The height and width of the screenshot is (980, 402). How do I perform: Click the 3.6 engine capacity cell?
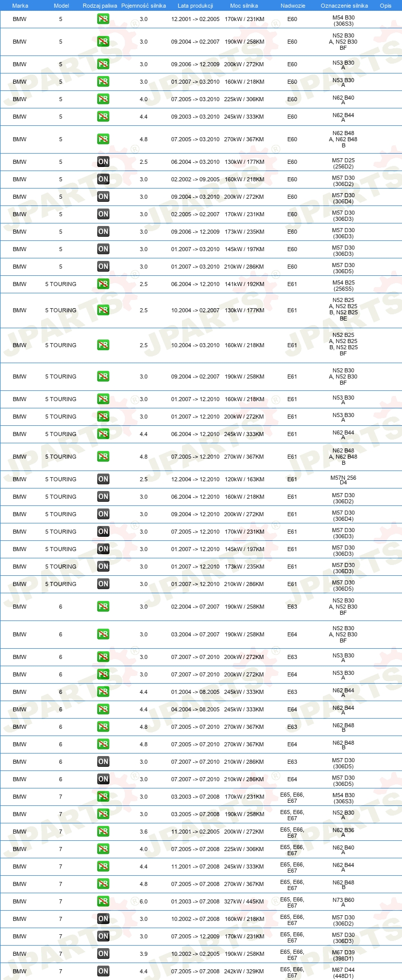143,832
